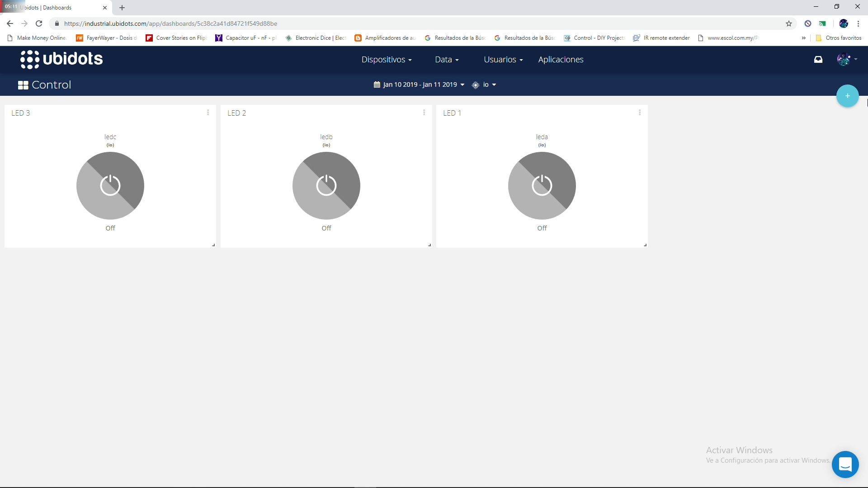The image size is (868, 488).
Task: Click the Ubidots logo
Action: pos(61,59)
